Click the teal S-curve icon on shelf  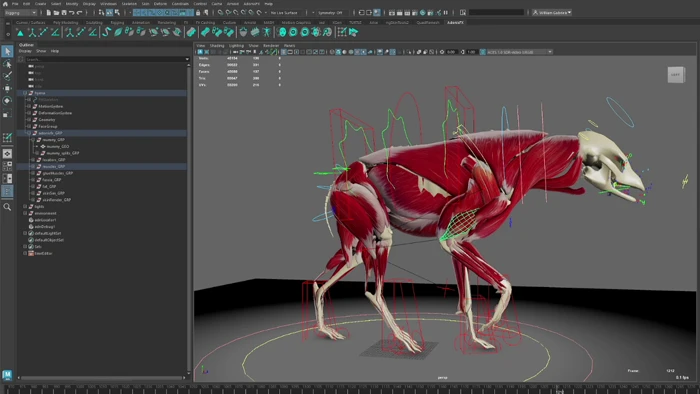tap(106, 32)
